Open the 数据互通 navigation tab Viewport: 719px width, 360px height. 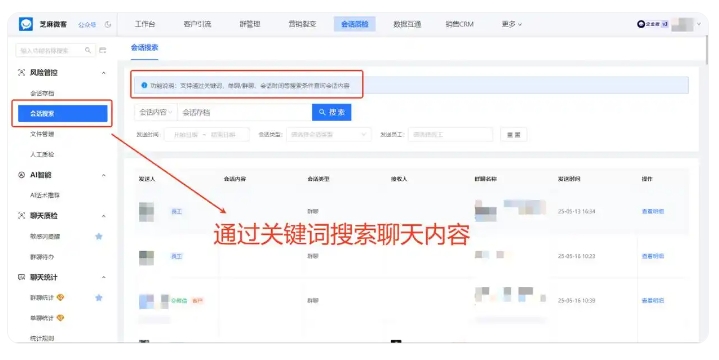point(407,24)
